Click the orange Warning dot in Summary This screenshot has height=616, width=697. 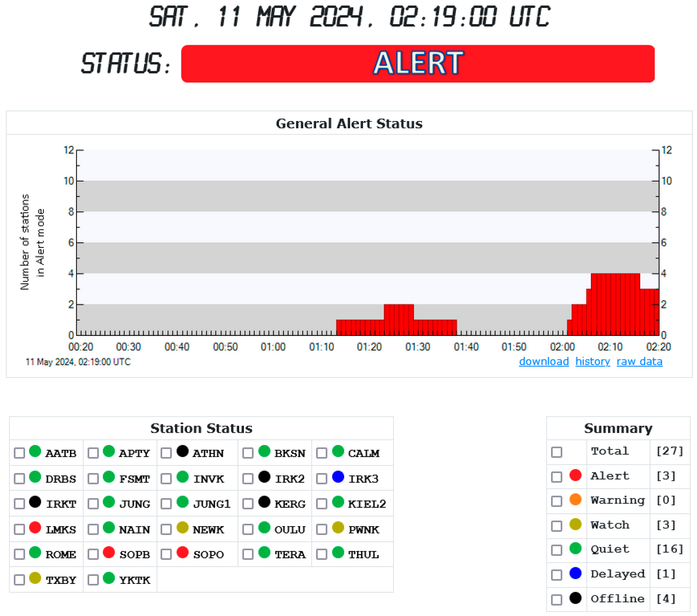[575, 499]
